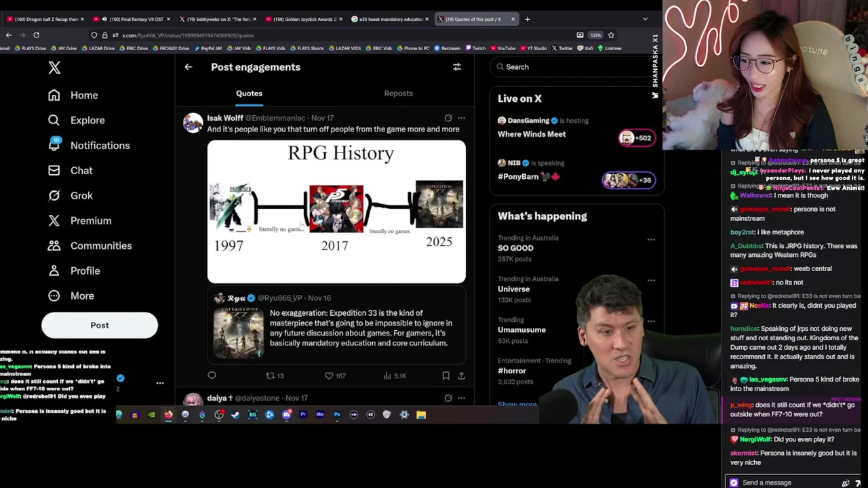This screenshot has width=868, height=488.
Task: Repost the post showing 13 reposts
Action: point(275,375)
